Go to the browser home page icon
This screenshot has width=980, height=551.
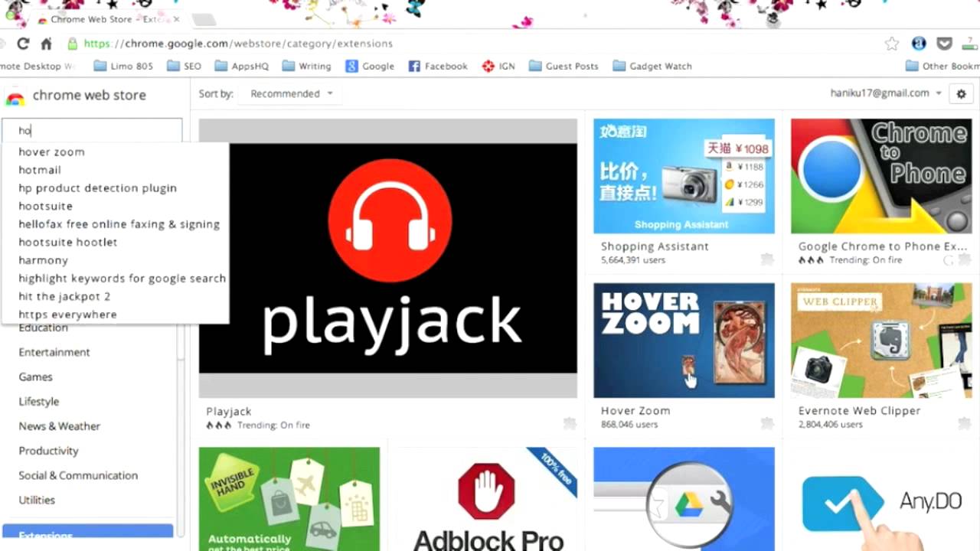tap(46, 44)
